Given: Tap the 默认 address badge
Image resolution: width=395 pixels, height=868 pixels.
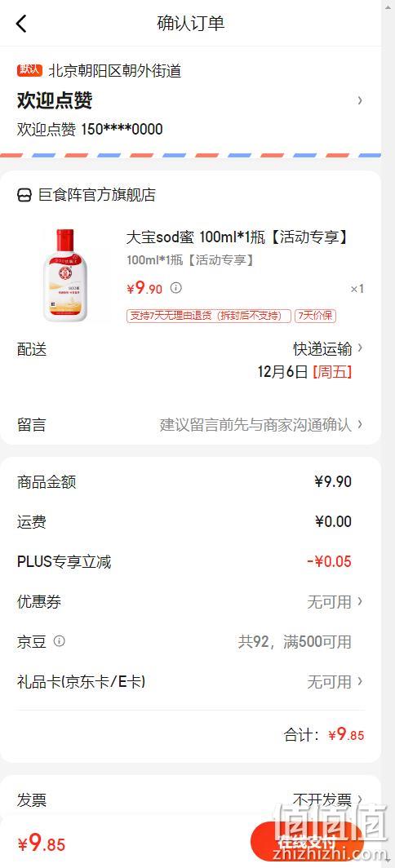Looking at the screenshot, I should [x=29, y=70].
